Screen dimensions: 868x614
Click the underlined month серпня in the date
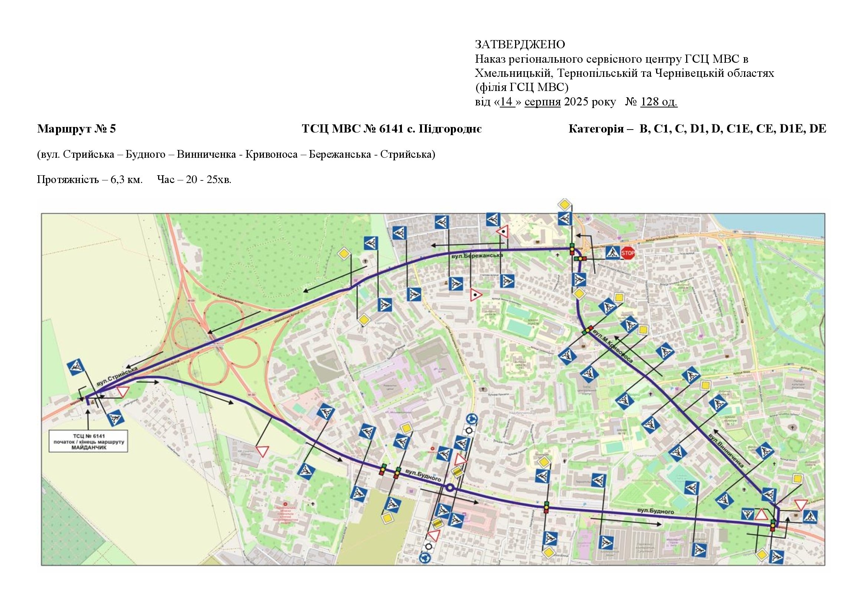click(543, 102)
